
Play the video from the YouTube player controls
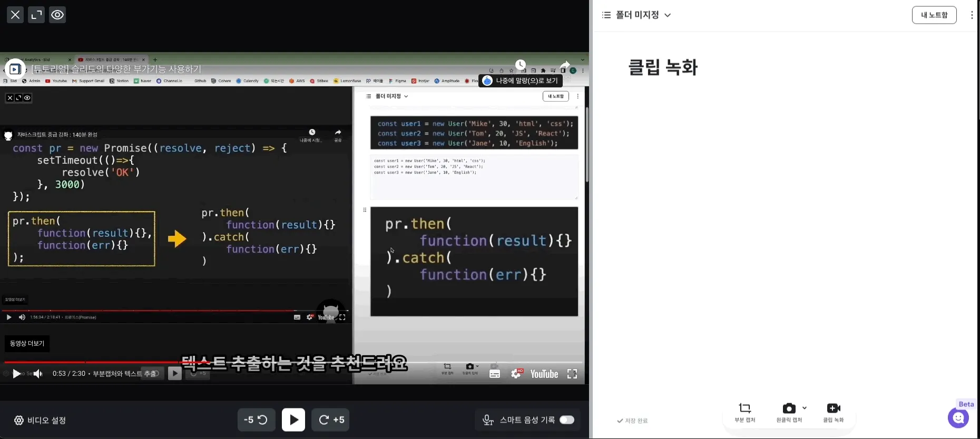16,374
